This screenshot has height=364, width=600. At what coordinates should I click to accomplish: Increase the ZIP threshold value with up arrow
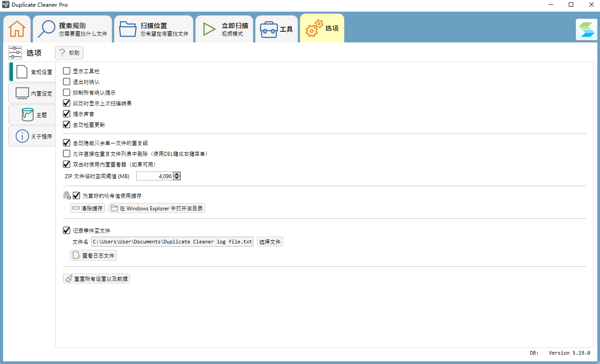(x=177, y=174)
